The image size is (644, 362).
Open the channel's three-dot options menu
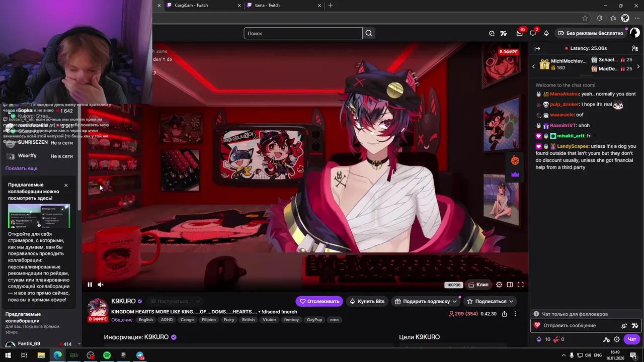tap(515, 314)
